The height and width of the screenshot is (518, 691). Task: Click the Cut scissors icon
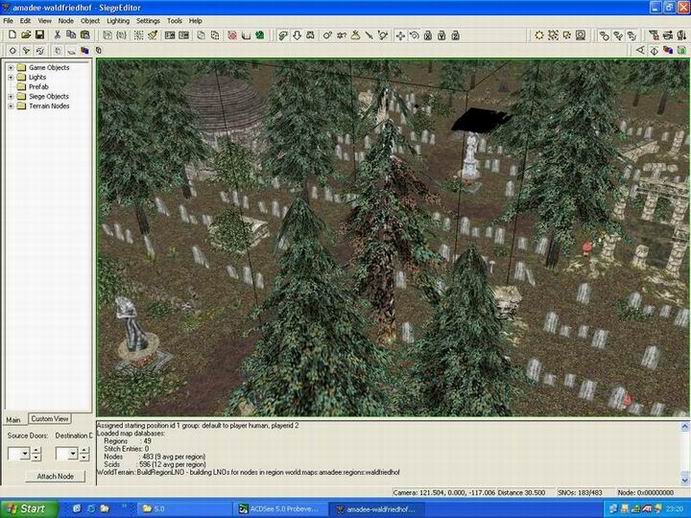(x=58, y=35)
